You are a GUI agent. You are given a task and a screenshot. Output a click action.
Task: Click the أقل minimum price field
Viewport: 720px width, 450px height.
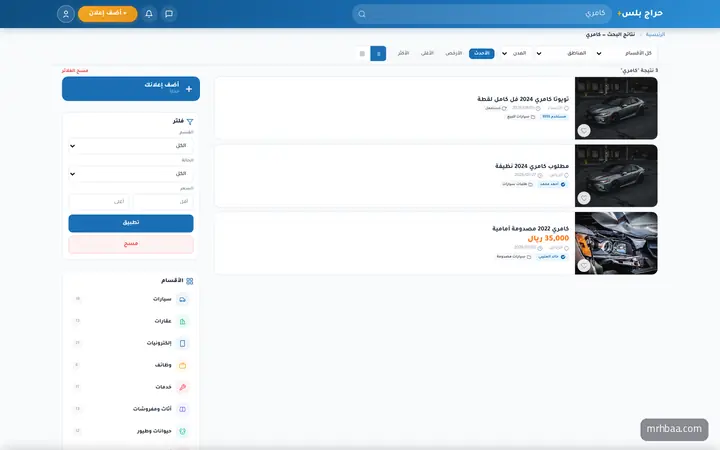[163, 202]
